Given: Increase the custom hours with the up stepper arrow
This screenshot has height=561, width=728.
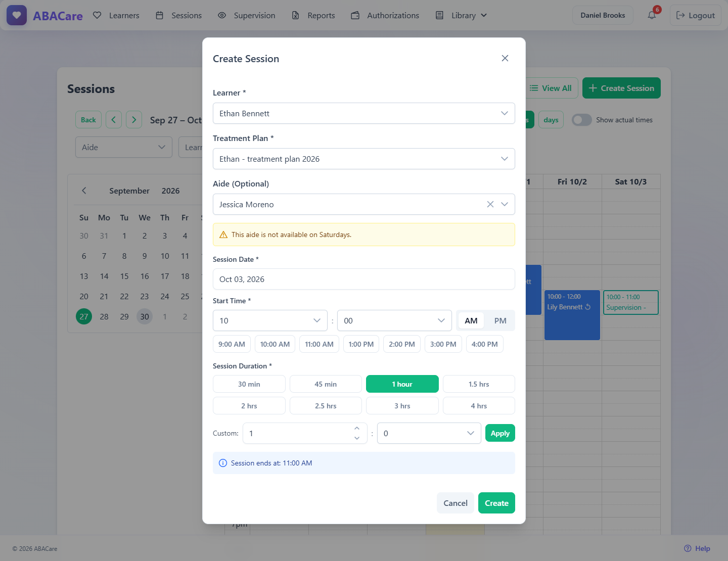Looking at the screenshot, I should pos(356,428).
